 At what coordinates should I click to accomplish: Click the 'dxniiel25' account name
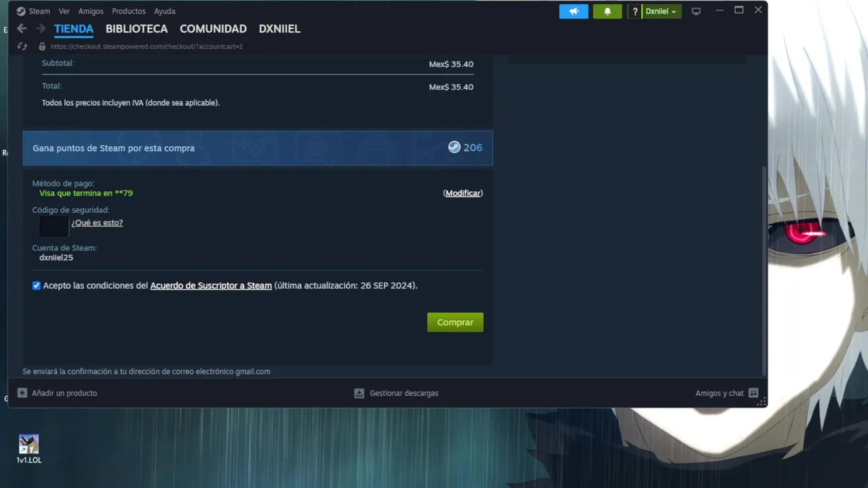tap(56, 258)
